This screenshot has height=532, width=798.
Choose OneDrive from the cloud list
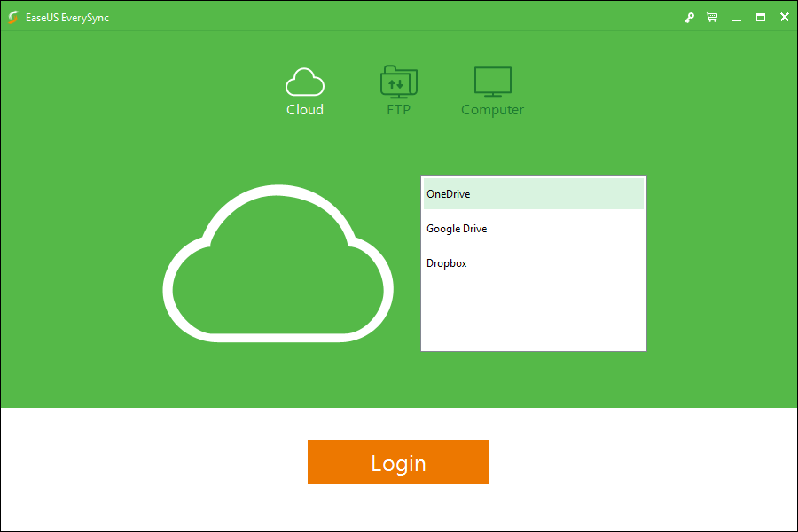click(x=534, y=193)
